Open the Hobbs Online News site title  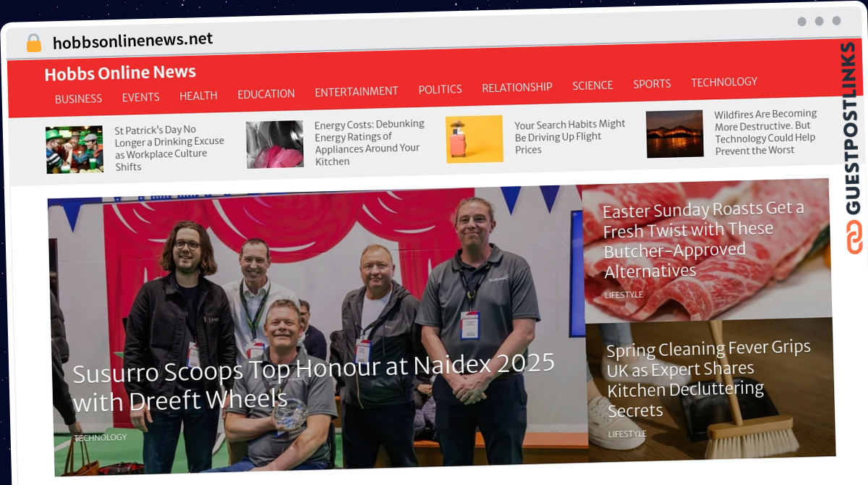coord(120,73)
